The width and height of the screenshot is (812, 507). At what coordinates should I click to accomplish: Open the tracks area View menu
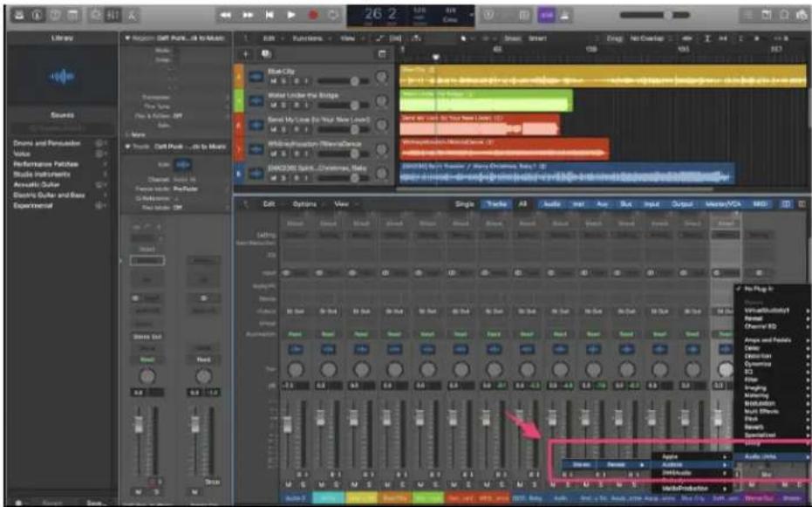click(347, 38)
